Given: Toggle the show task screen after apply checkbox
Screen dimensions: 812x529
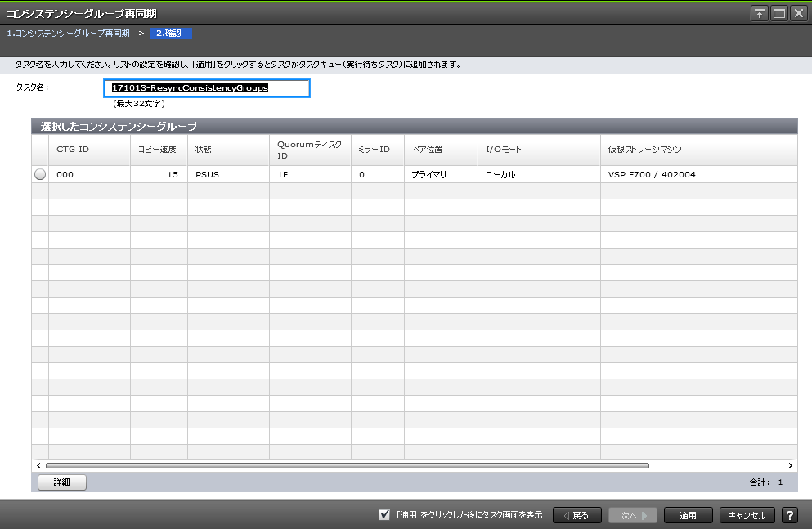Looking at the screenshot, I should [x=384, y=515].
